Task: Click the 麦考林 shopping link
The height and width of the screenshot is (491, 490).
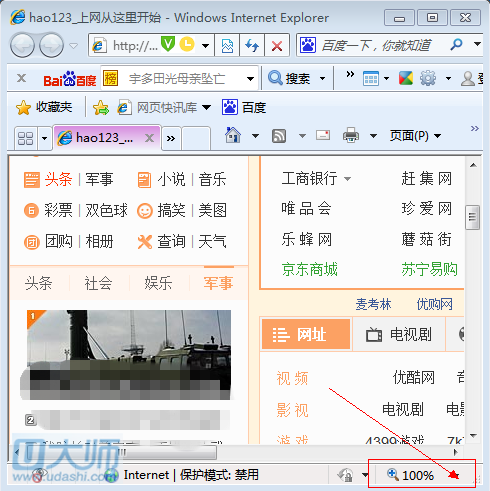Action: (373, 304)
